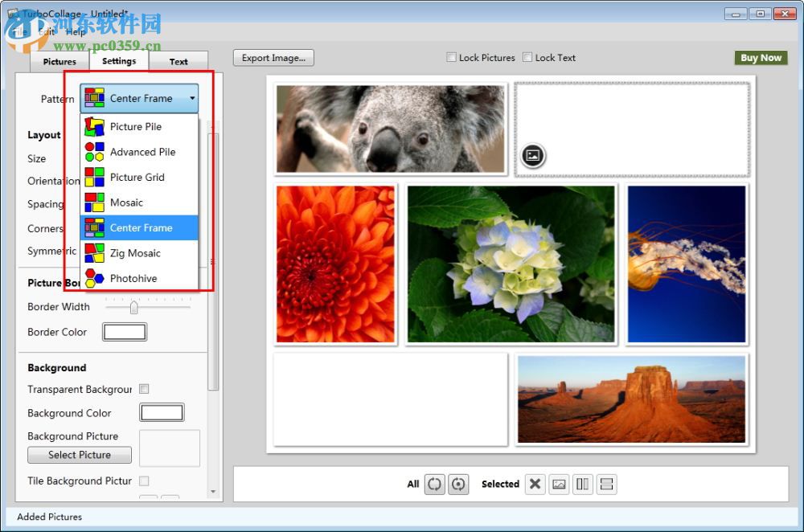Click the split vertically icon
Viewport: 804px width, 532px height.
(x=583, y=484)
